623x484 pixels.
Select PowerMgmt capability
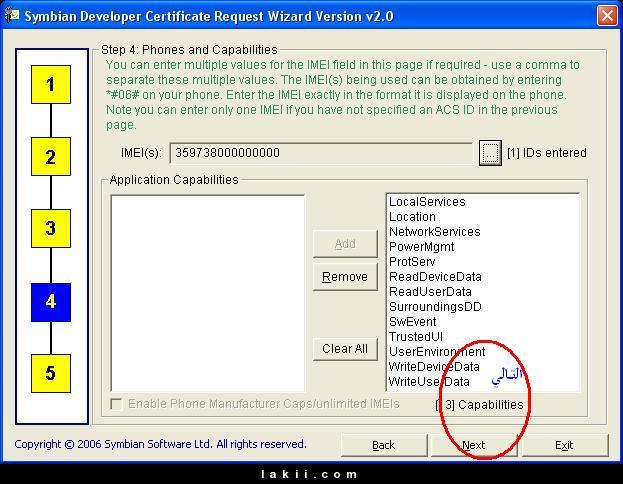pyautogui.click(x=421, y=247)
